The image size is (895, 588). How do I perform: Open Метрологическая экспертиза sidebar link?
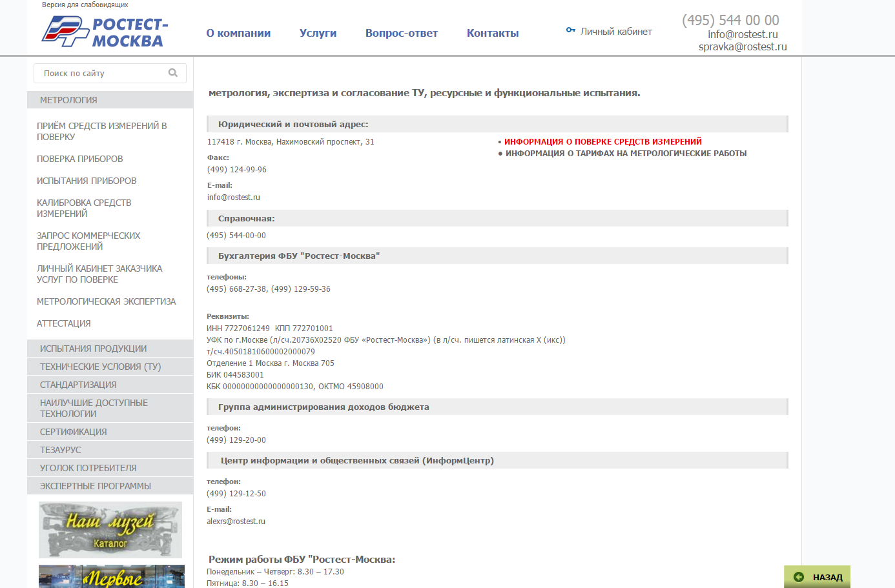pos(107,301)
